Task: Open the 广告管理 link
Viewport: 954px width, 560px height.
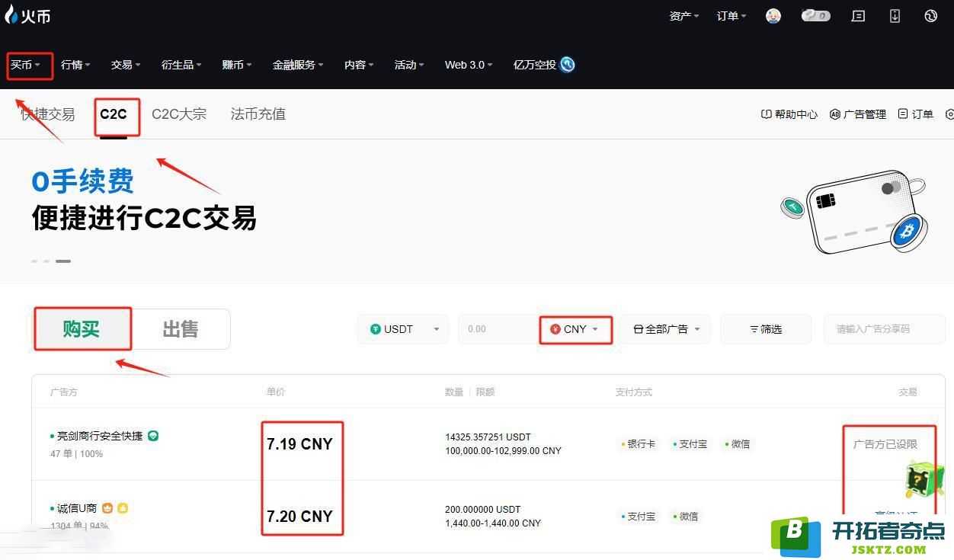Action: [x=858, y=114]
